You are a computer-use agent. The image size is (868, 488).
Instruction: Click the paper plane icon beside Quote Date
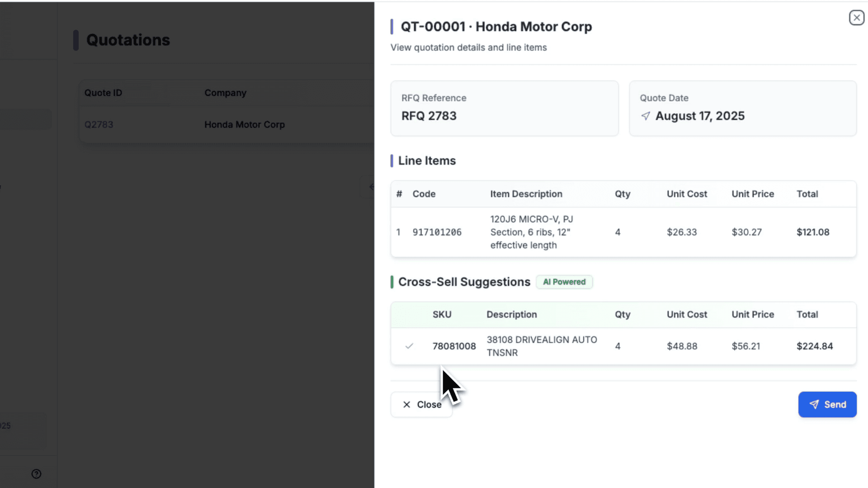click(646, 116)
